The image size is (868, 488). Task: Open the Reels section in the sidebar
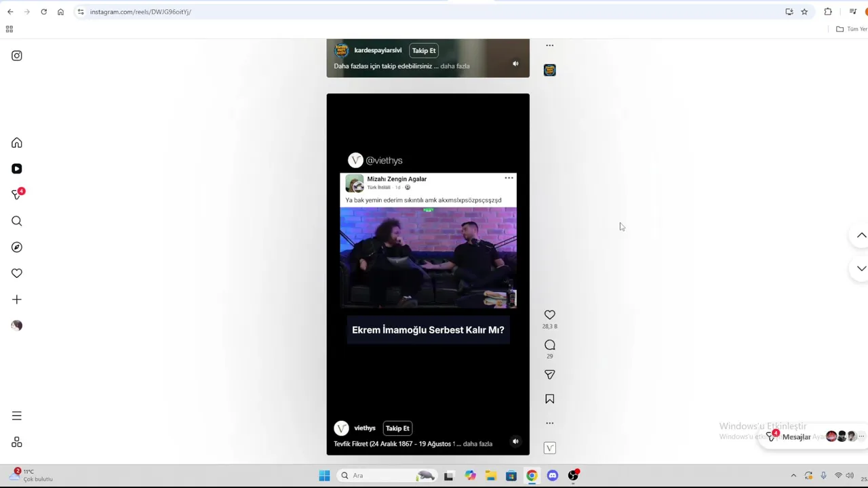(17, 169)
